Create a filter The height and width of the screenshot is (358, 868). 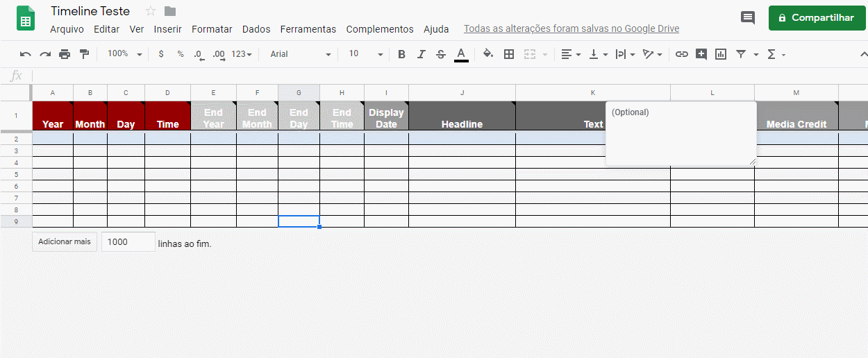[x=741, y=54]
